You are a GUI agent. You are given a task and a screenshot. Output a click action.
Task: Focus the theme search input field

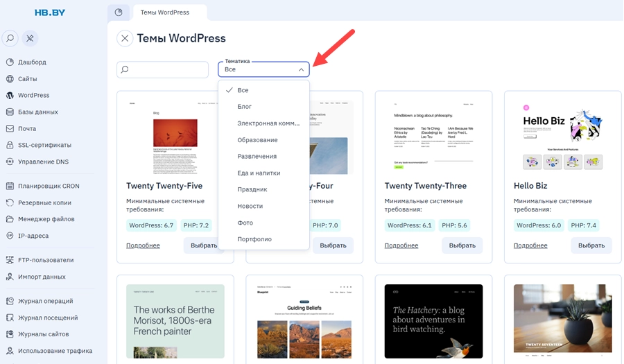coord(162,69)
